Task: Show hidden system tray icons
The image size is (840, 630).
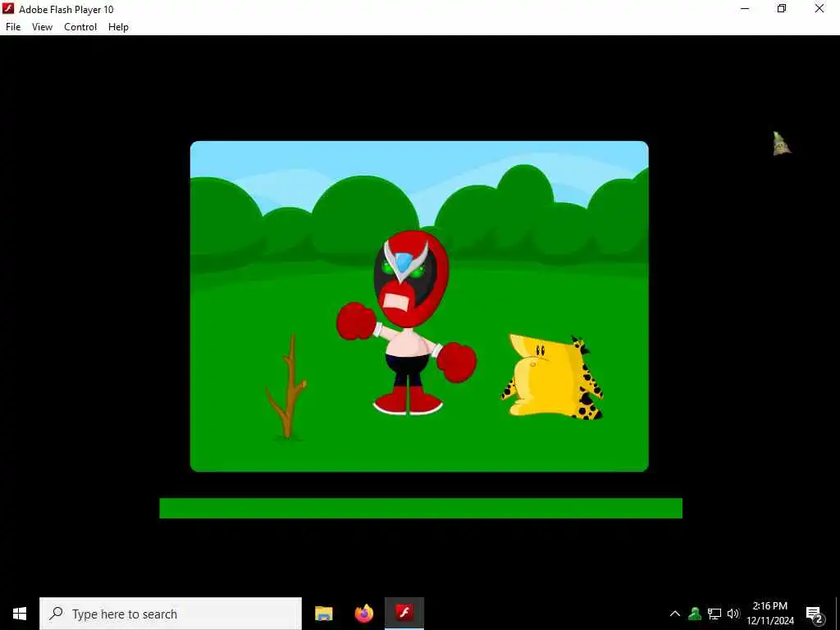Action: (x=675, y=614)
